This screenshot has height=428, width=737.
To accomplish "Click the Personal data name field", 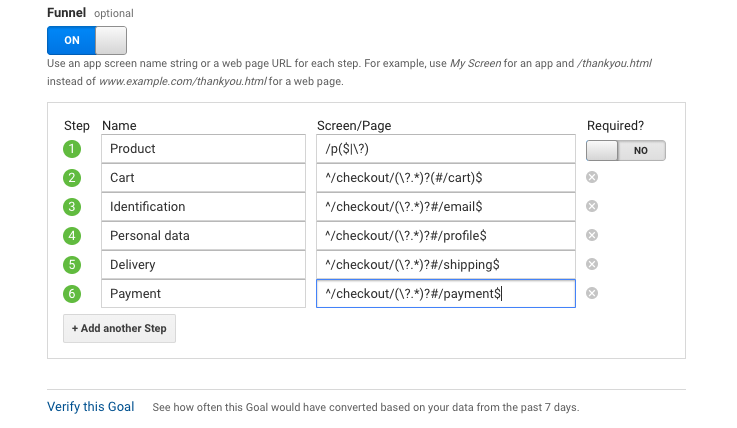I will tap(203, 236).
